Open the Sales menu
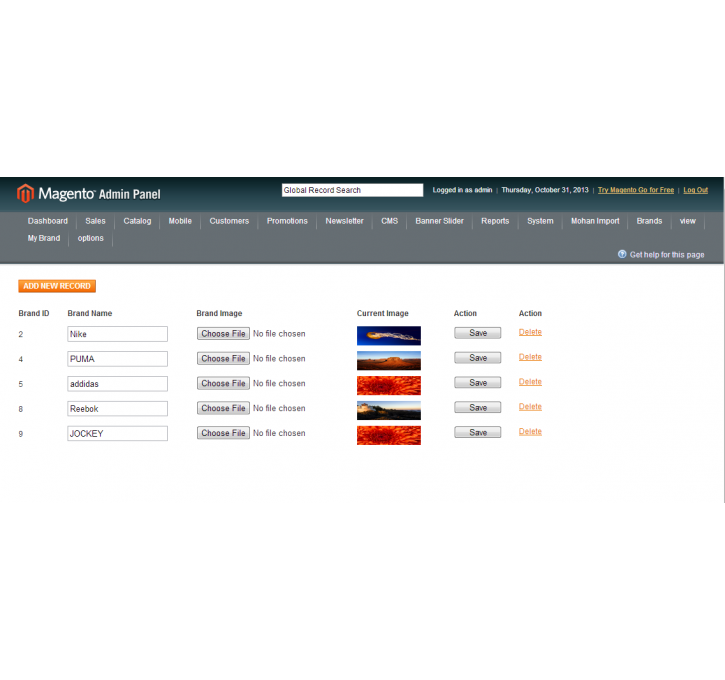725x680 pixels. [x=95, y=221]
